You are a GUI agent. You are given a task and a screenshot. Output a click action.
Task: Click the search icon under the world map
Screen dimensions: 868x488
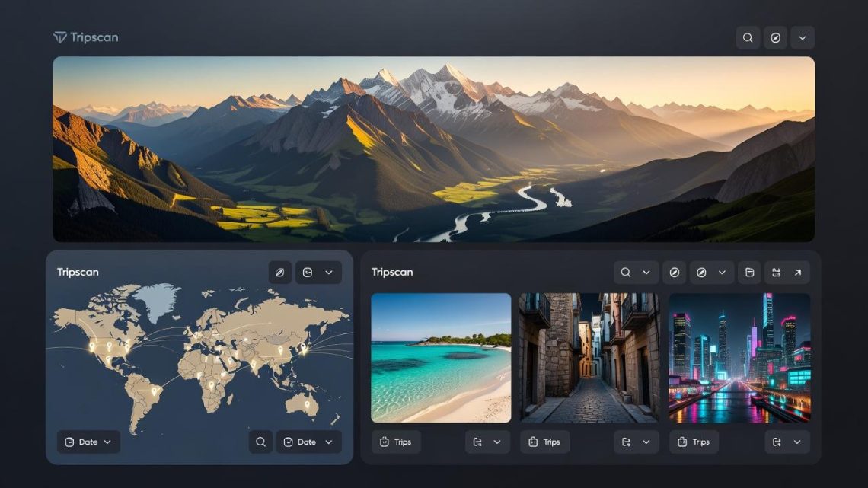tap(260, 442)
